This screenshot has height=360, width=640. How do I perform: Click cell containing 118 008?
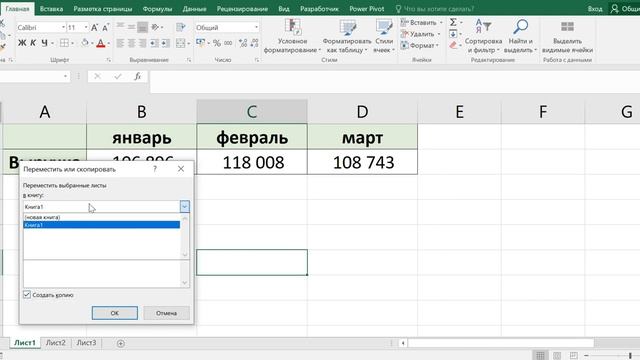point(252,162)
